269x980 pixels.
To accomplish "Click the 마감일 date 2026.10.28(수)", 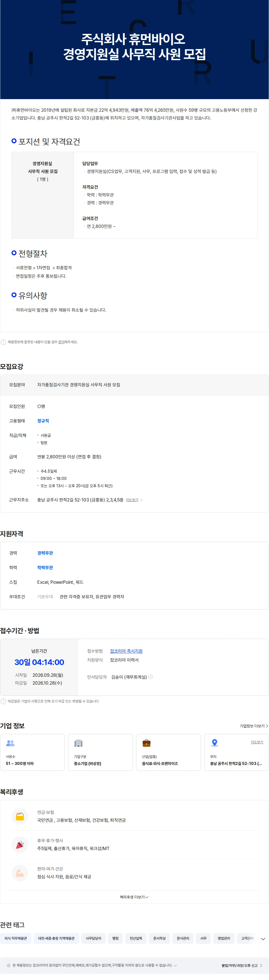I will click(x=47, y=683).
